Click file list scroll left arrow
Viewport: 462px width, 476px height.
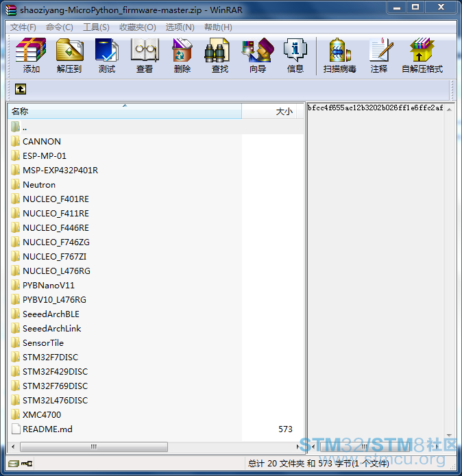click(13, 447)
